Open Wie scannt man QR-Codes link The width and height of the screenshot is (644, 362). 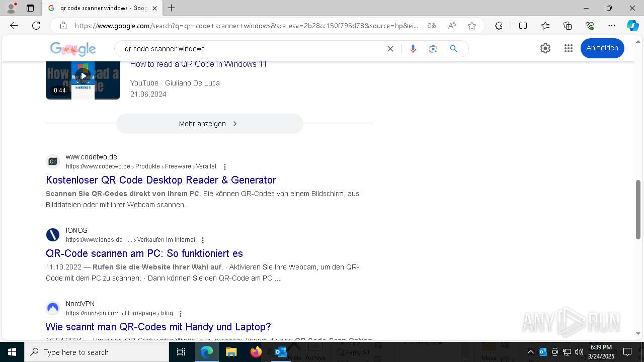[158, 327]
